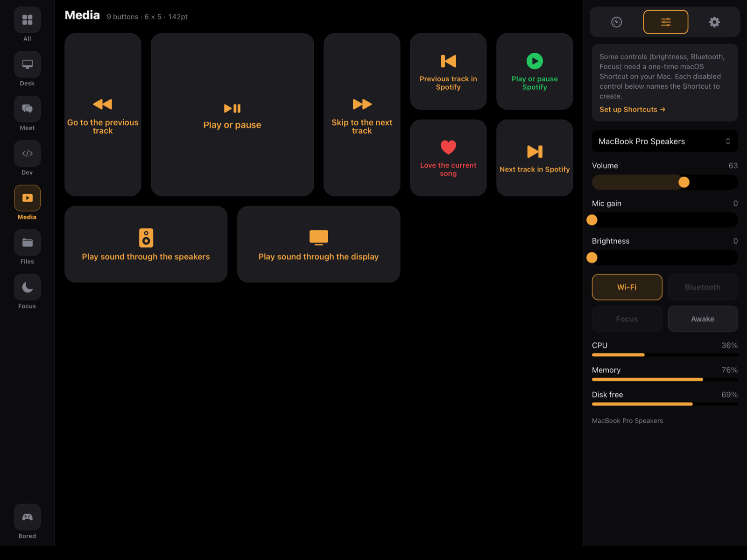The image size is (747, 560).
Task: Toggle the Wi-Fi button
Action: pos(627,287)
